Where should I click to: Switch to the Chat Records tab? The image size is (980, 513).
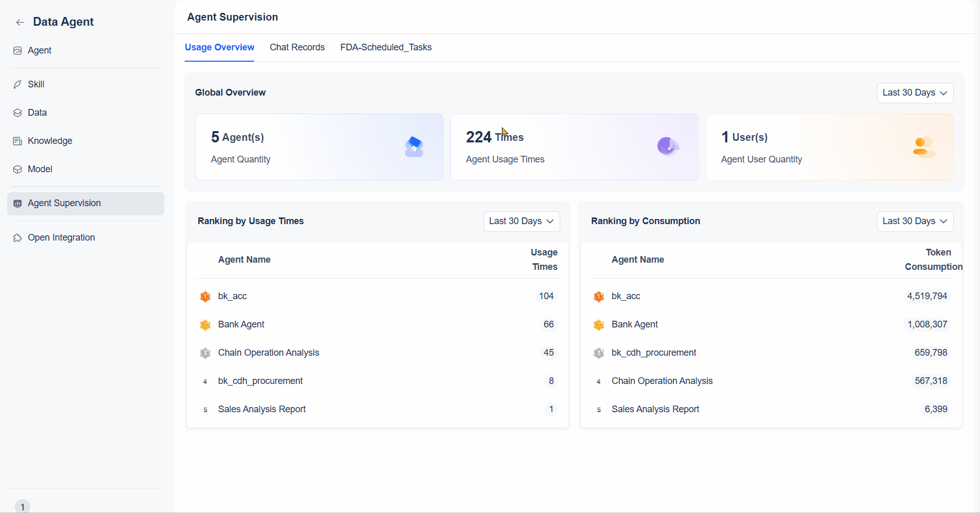(297, 47)
